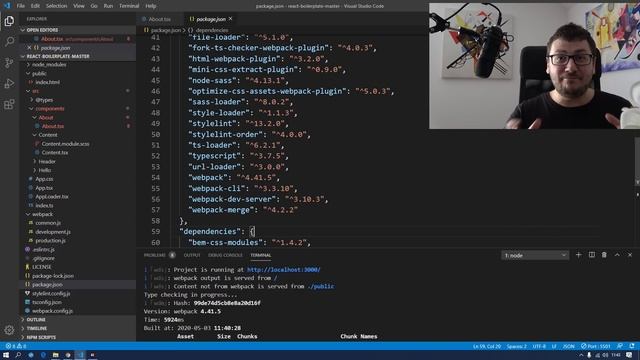Open the Edit menu
Image resolution: width=640 pixels, height=360 pixels.
(x=36, y=6)
